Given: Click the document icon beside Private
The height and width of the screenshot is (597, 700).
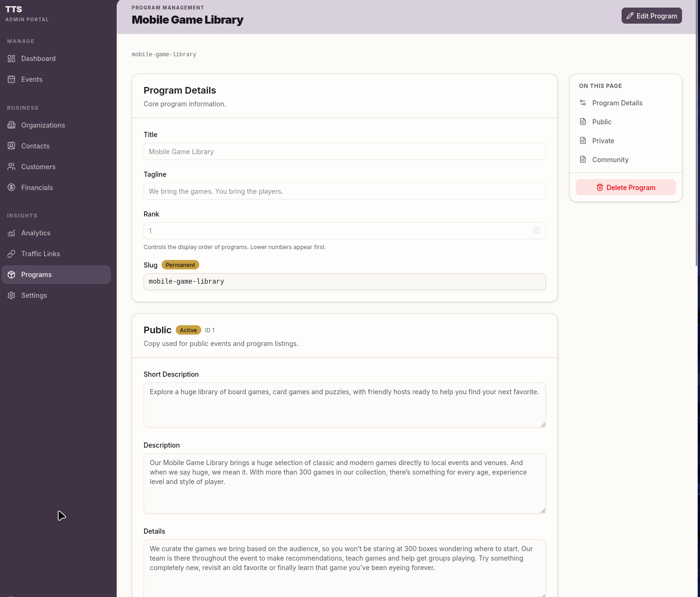Looking at the screenshot, I should tap(583, 141).
